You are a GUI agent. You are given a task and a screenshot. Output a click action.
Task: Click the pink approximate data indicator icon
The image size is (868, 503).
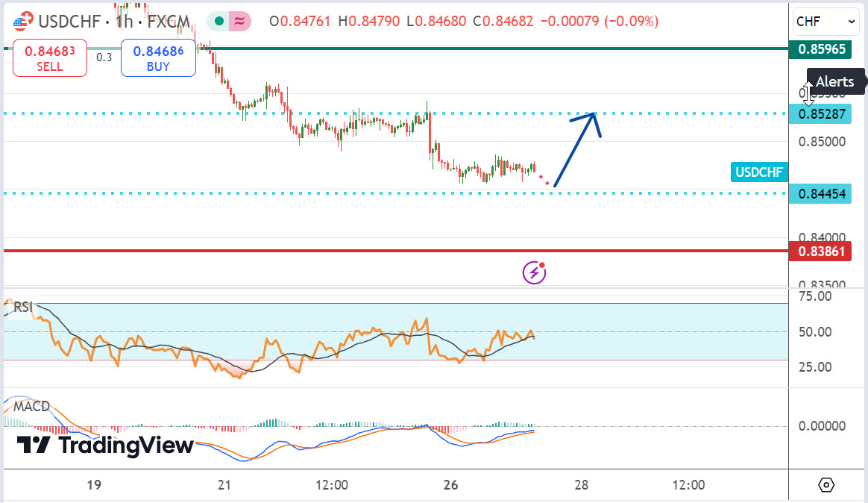click(239, 22)
